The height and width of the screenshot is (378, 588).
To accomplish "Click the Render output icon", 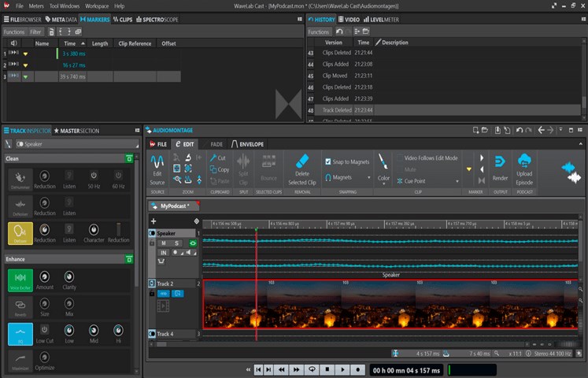I will point(500,161).
